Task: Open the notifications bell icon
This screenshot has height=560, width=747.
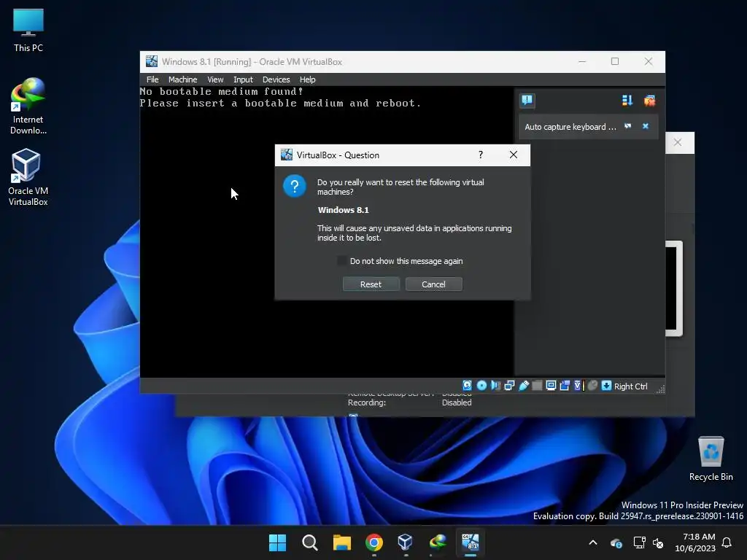Action: (x=727, y=542)
